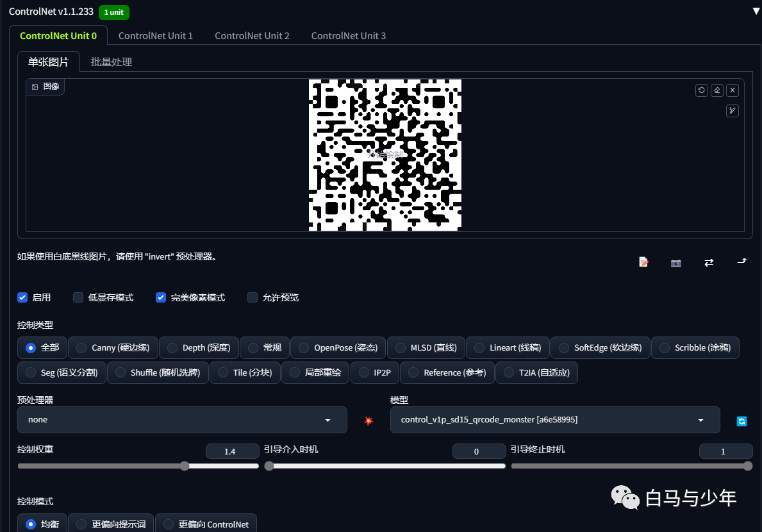Check the 允许预览 checkbox
This screenshot has width=762, height=532.
(253, 297)
